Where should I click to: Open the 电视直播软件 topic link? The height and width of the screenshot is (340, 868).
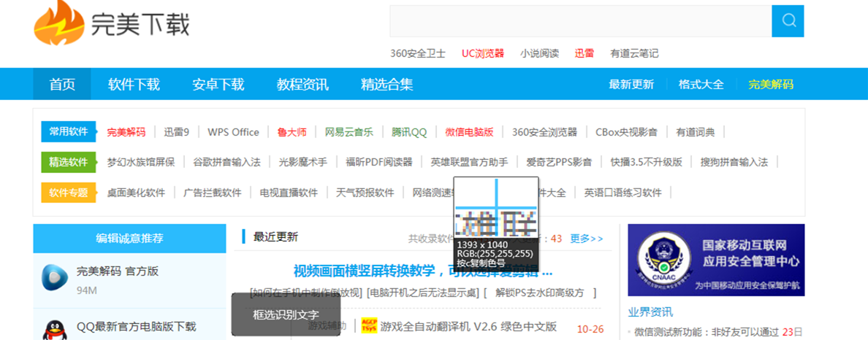[289, 193]
